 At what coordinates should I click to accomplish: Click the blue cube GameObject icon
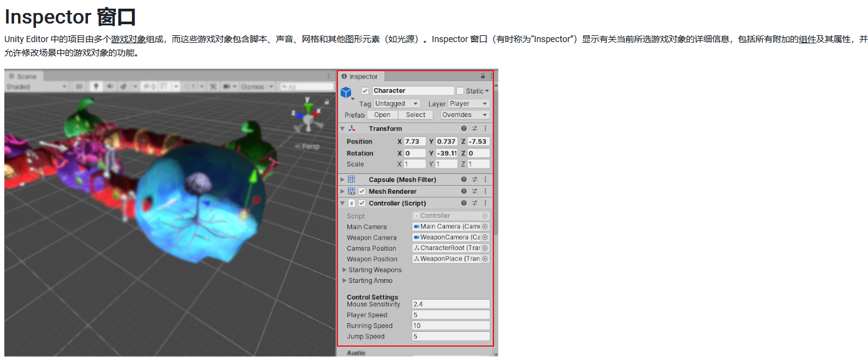[x=346, y=92]
